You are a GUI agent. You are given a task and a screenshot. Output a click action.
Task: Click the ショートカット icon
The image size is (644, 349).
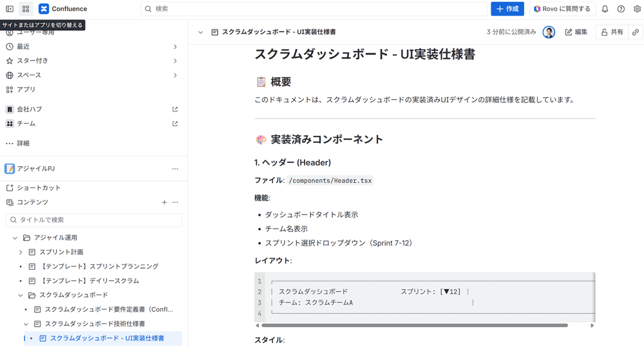10,187
